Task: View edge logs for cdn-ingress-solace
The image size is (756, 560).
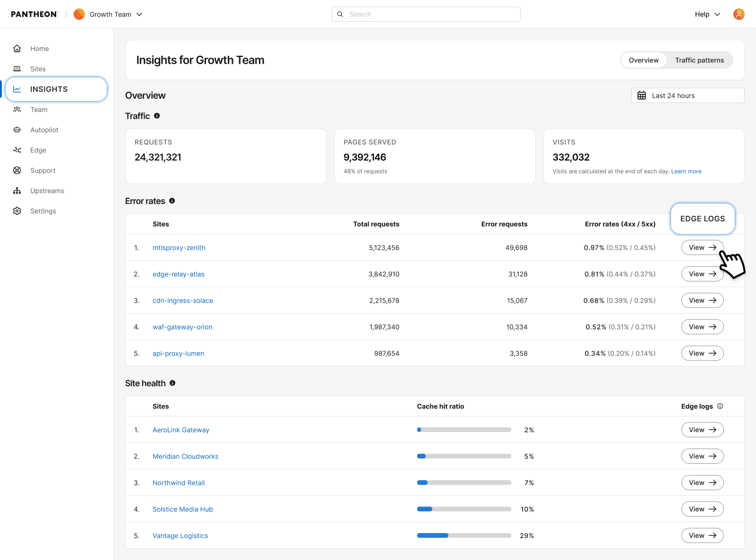Action: 703,300
